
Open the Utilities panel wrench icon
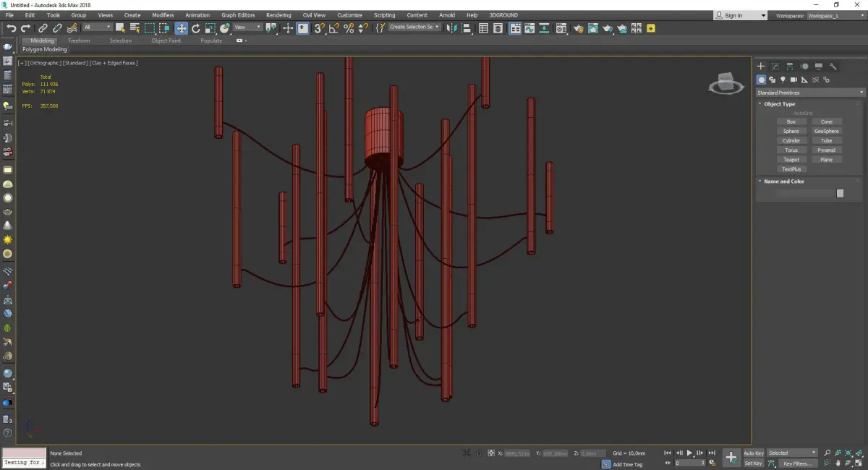pos(833,67)
